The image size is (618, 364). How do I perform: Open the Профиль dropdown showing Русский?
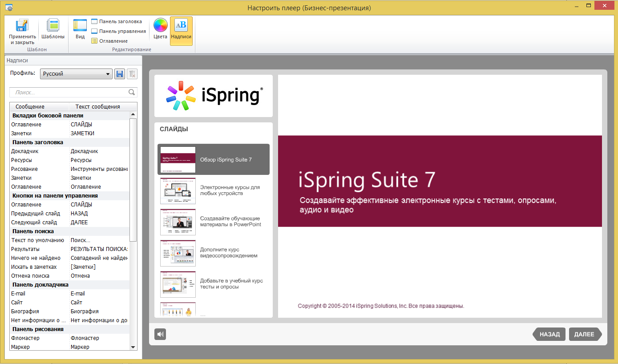[x=76, y=74]
